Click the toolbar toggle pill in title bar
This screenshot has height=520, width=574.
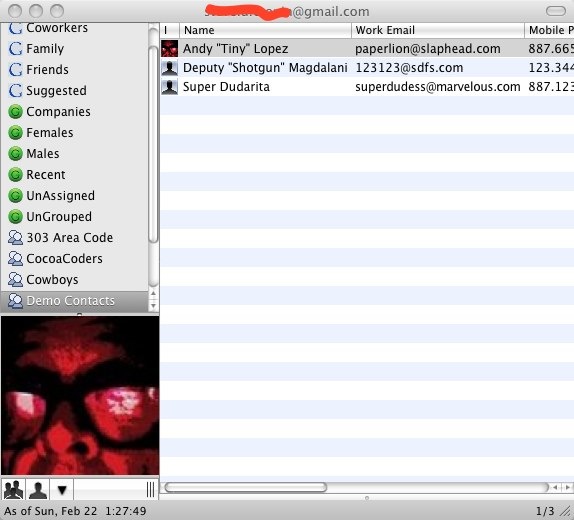click(556, 11)
